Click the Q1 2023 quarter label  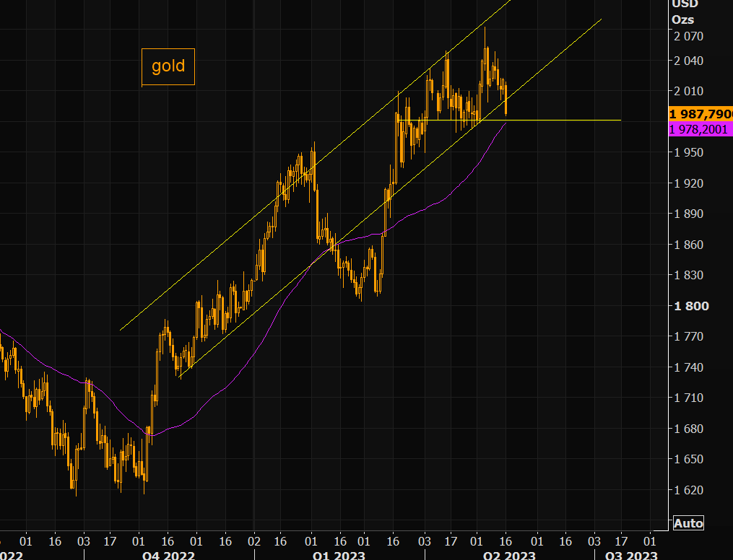point(339,556)
